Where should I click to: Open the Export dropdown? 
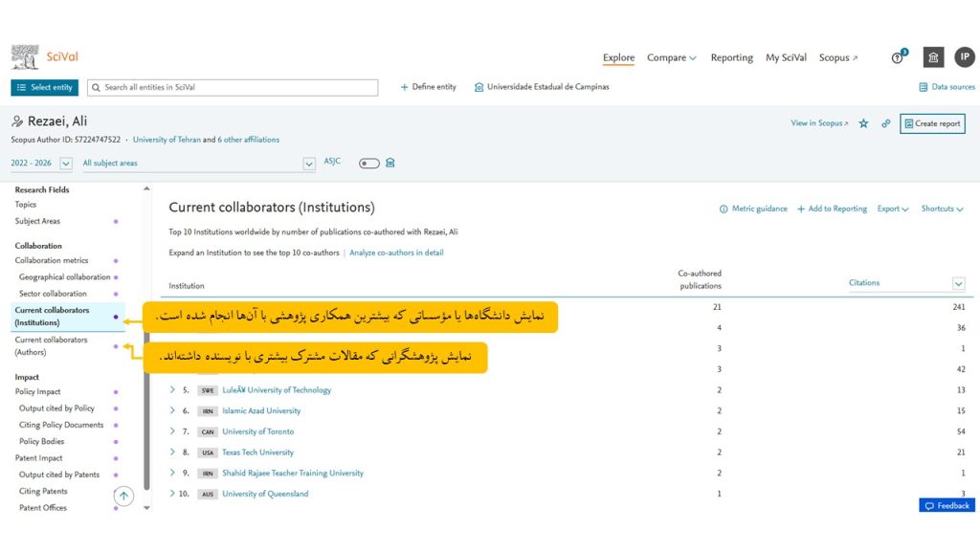pyautogui.click(x=893, y=209)
